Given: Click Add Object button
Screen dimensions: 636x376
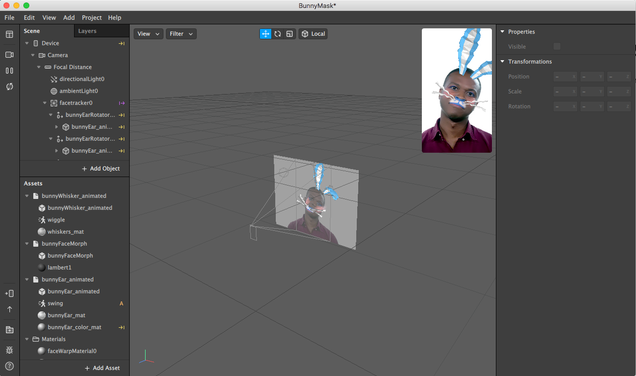Looking at the screenshot, I should [101, 168].
